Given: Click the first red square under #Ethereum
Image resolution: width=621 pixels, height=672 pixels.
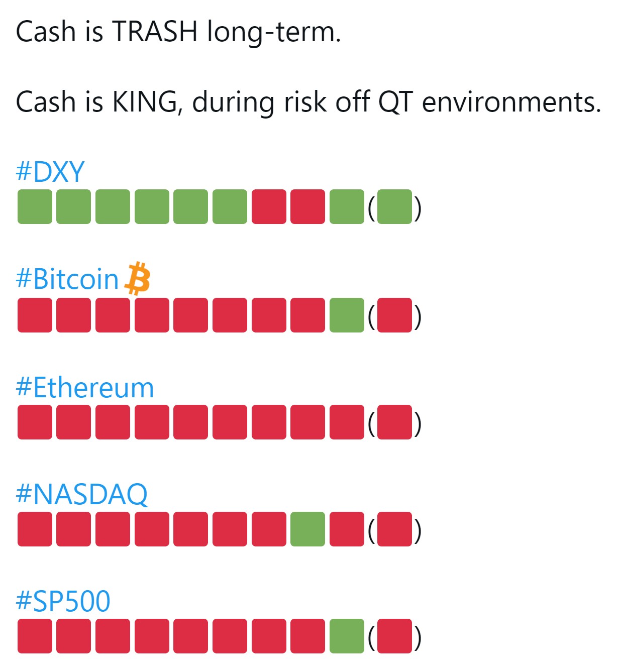Looking at the screenshot, I should (x=35, y=422).
